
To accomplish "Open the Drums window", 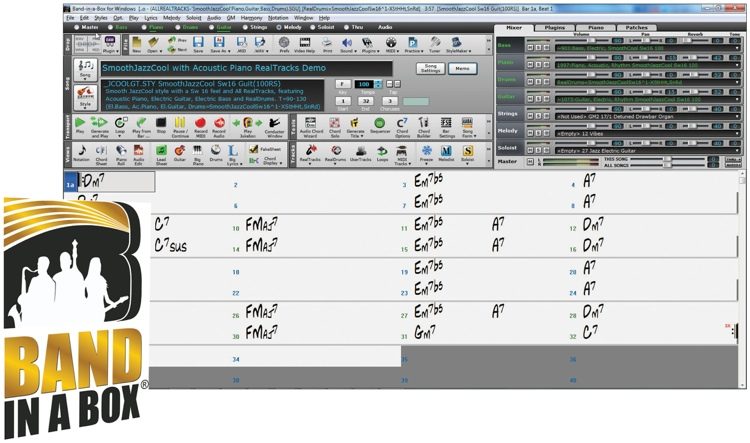I will [x=216, y=155].
